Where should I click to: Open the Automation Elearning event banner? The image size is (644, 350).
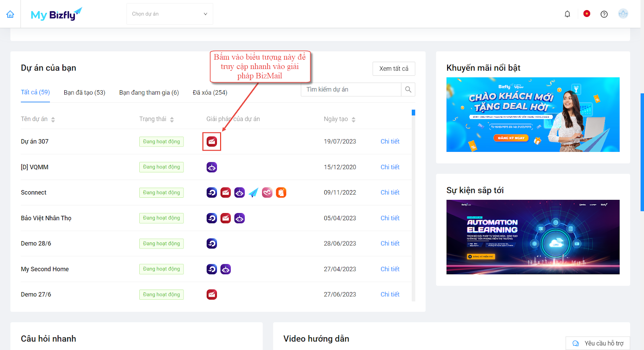533,237
